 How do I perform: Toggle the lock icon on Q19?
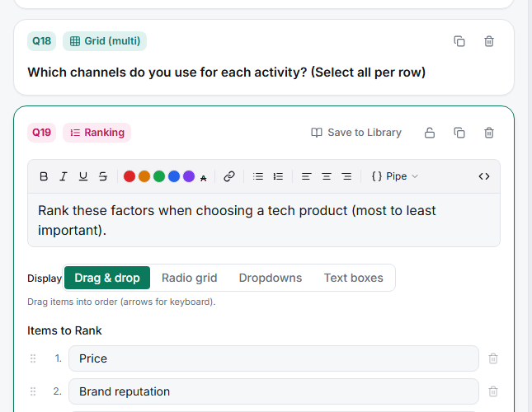tap(430, 133)
